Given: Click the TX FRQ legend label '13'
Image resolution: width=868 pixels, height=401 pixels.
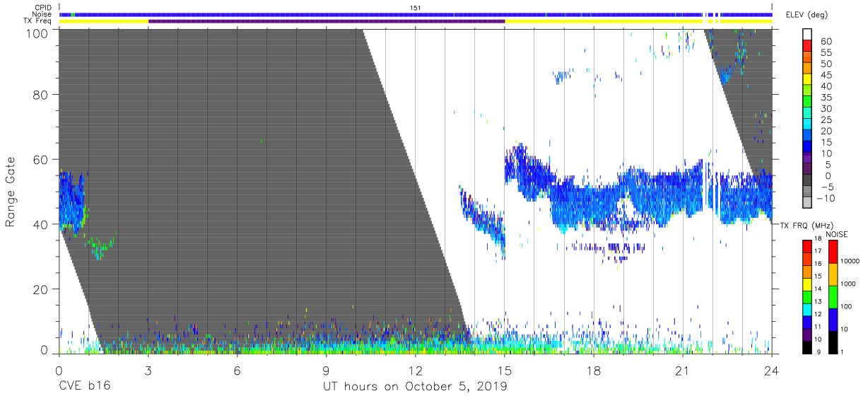Looking at the screenshot, I should point(819,302).
